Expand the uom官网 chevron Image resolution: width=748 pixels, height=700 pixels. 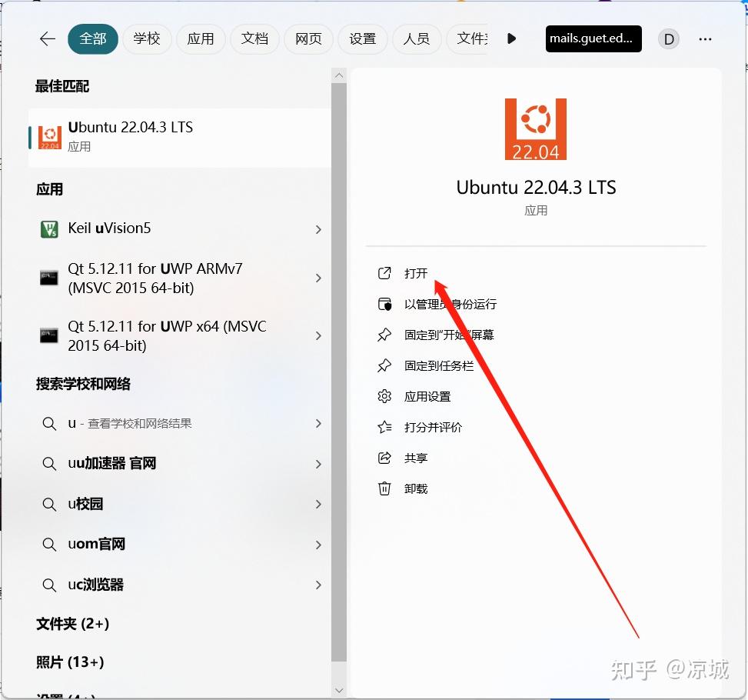click(318, 545)
